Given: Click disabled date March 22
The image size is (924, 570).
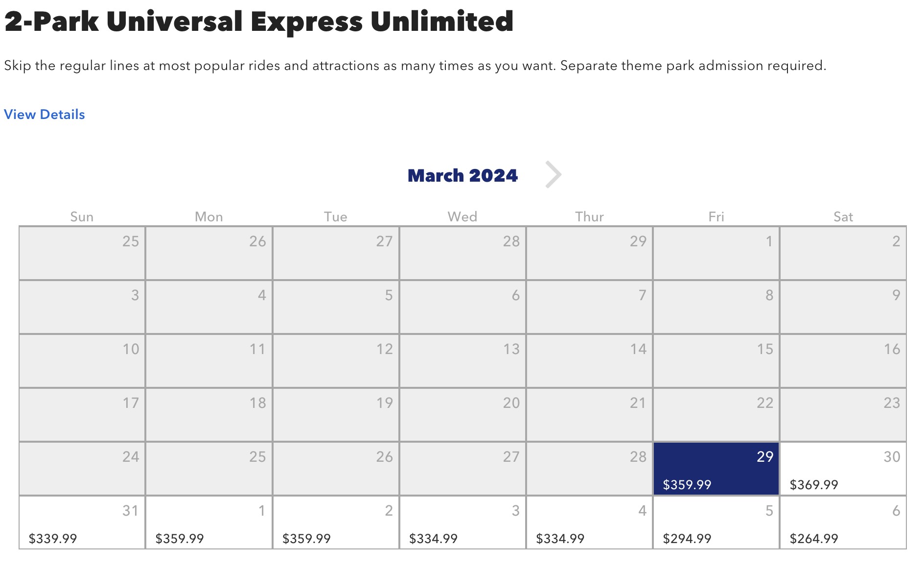Looking at the screenshot, I should point(716,415).
